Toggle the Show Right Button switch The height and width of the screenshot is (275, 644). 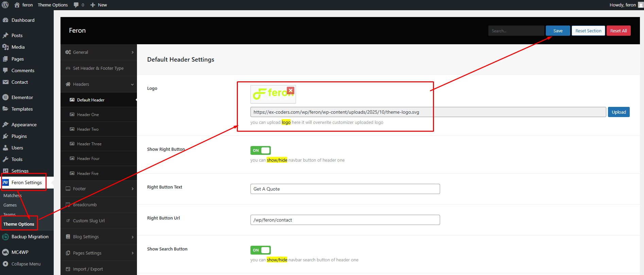point(260,150)
